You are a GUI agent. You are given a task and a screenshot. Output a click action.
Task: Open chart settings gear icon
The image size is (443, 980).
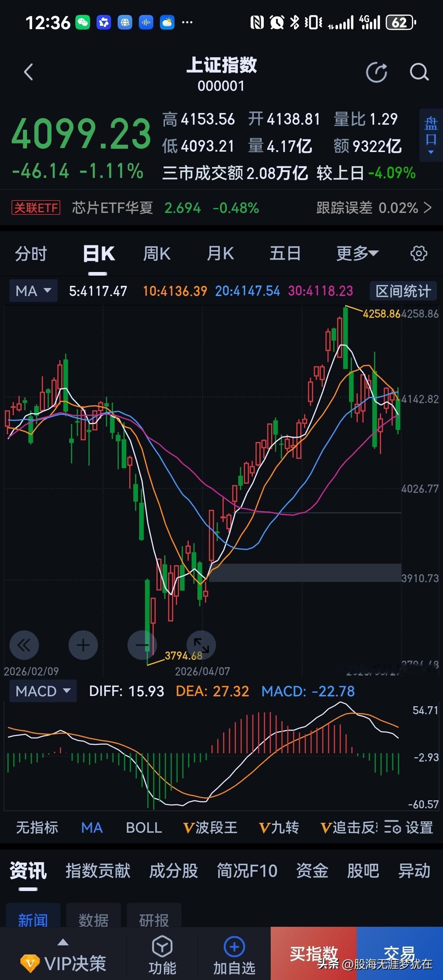click(419, 253)
